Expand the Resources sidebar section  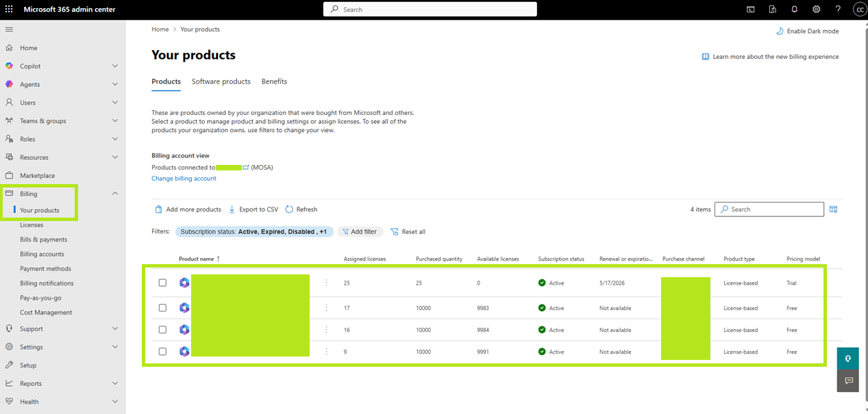pos(115,157)
